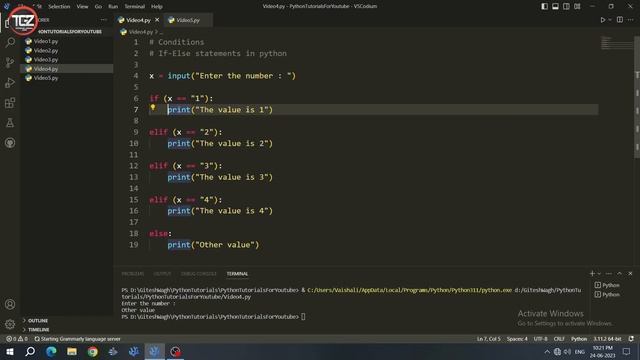Toggle Primary Side Bar layout button

pyautogui.click(x=544, y=6)
